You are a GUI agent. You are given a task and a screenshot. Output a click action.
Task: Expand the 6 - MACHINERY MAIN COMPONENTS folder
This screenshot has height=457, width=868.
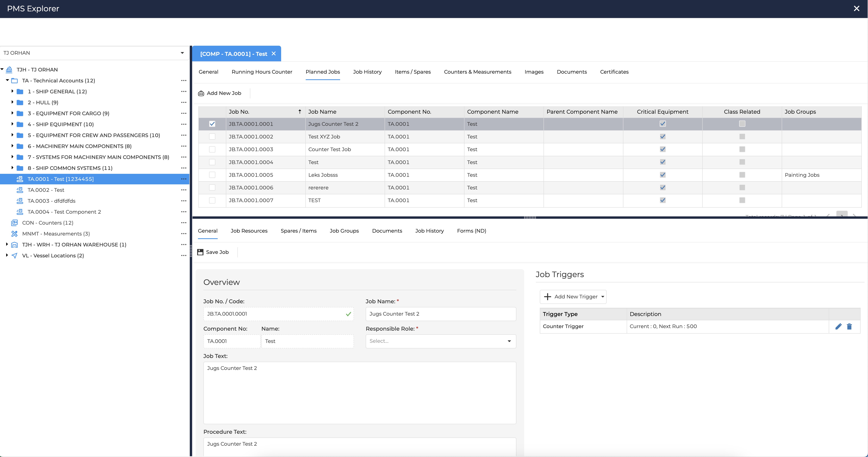12,146
